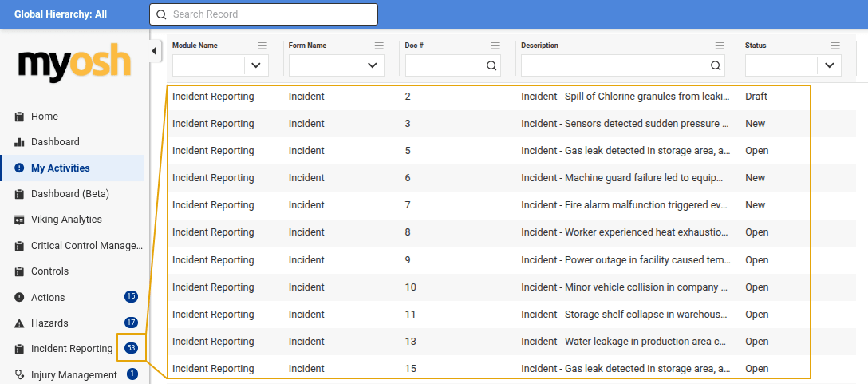The height and width of the screenshot is (384, 868).
Task: Click the Injury Management stethoscope icon
Action: pos(19,374)
